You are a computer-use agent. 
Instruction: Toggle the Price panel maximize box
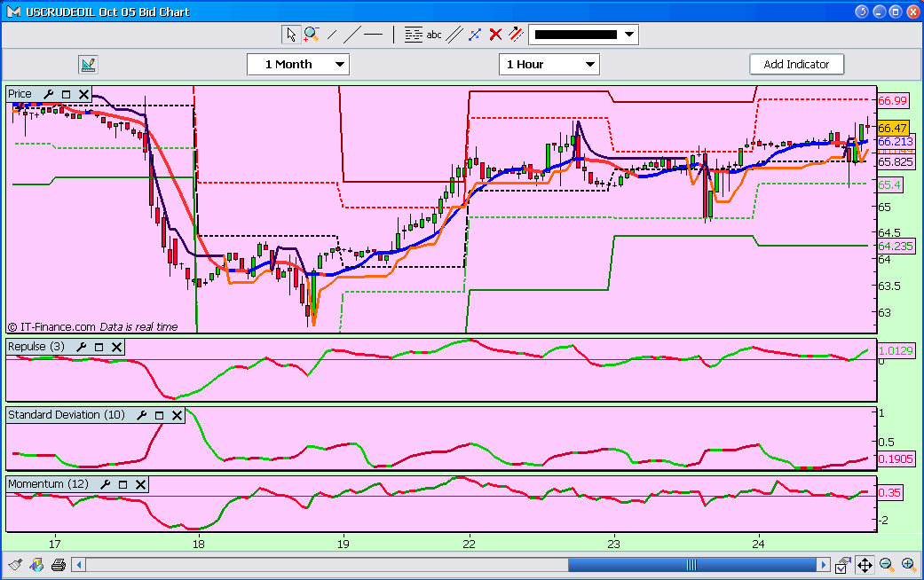(66, 94)
